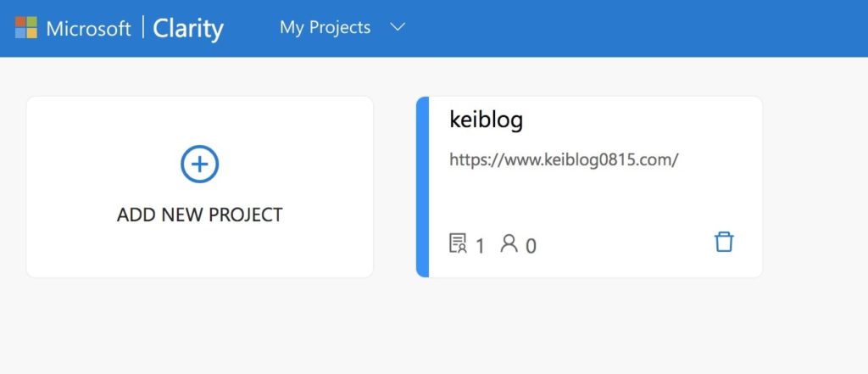The height and width of the screenshot is (374, 868).
Task: Click the plus circle icon
Action: (200, 164)
